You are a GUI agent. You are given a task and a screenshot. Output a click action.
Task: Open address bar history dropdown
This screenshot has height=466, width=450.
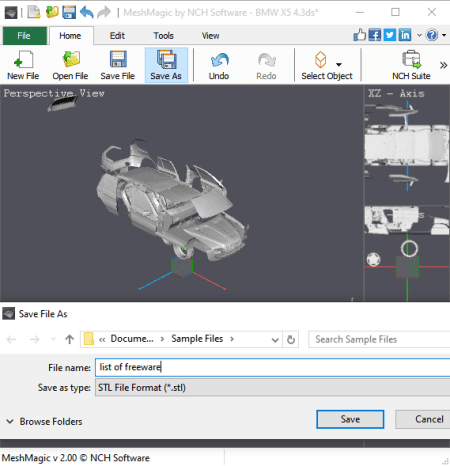pyautogui.click(x=275, y=340)
